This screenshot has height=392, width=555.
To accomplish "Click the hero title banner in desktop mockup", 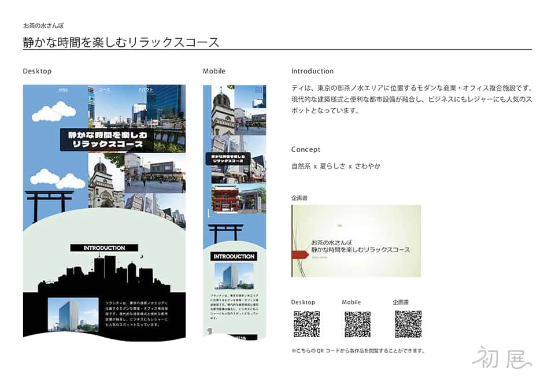I will click(x=107, y=139).
